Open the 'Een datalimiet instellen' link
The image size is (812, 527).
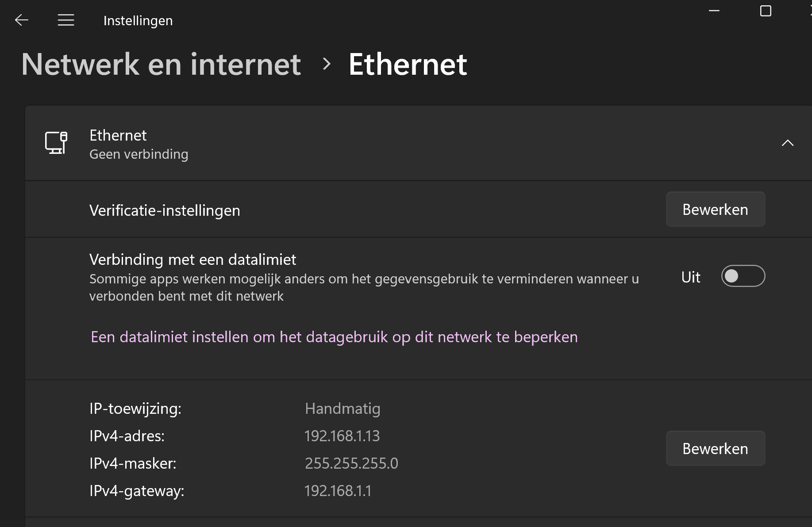[334, 337]
